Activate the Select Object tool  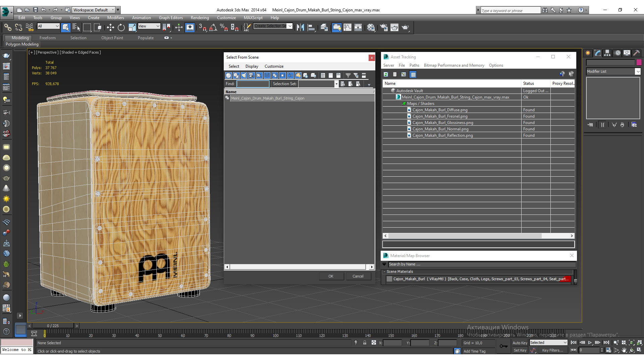tap(66, 27)
